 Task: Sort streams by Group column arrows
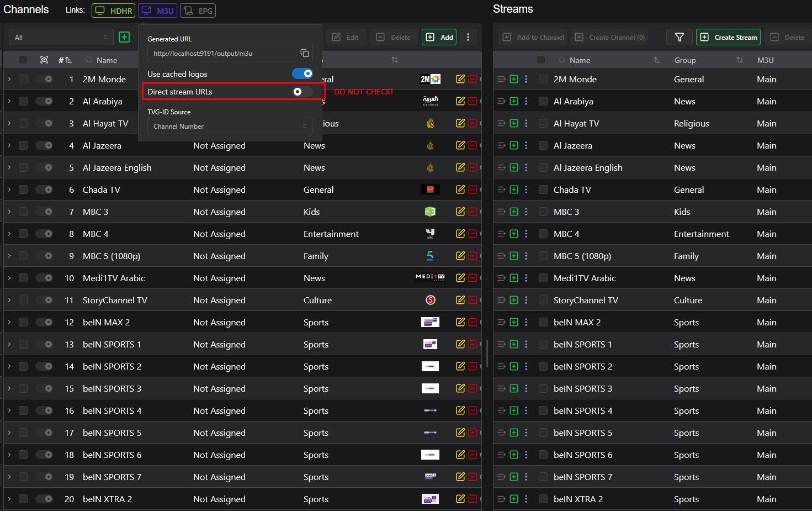[740, 60]
